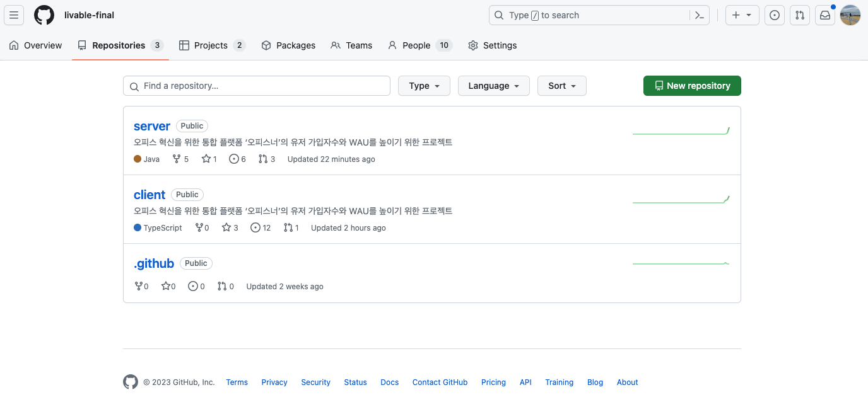Viewport: 868px width, 402px height.
Task: Open the Training footer link
Action: click(x=560, y=382)
